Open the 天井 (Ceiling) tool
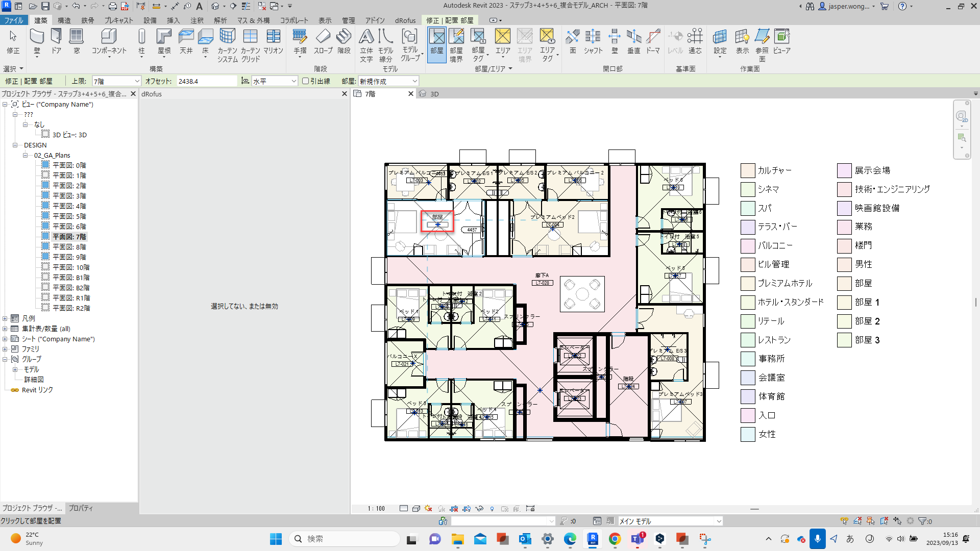The width and height of the screenshot is (980, 551). click(186, 37)
